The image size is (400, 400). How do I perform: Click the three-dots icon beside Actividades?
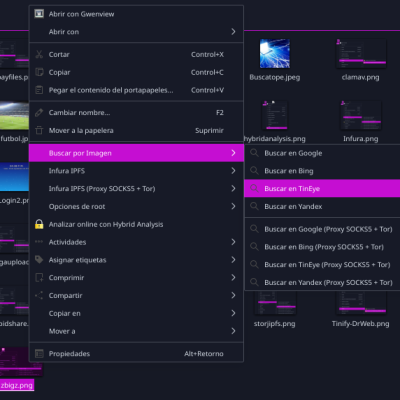point(39,242)
